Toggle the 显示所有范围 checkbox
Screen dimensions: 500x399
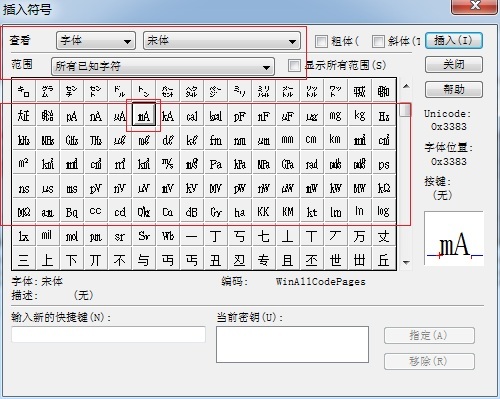pos(294,65)
